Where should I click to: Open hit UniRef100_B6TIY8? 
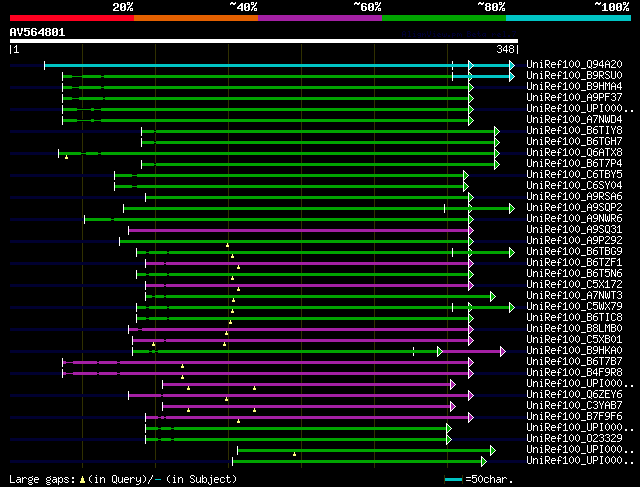[574, 131]
